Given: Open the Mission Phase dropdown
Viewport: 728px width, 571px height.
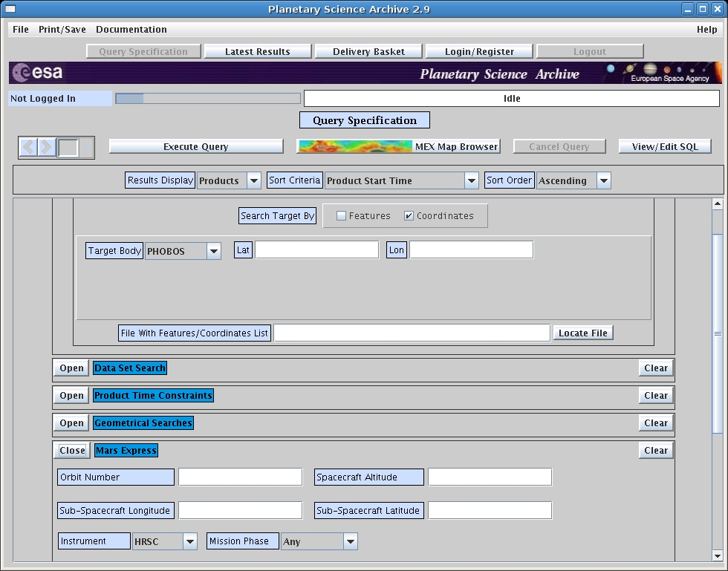Looking at the screenshot, I should coord(351,541).
